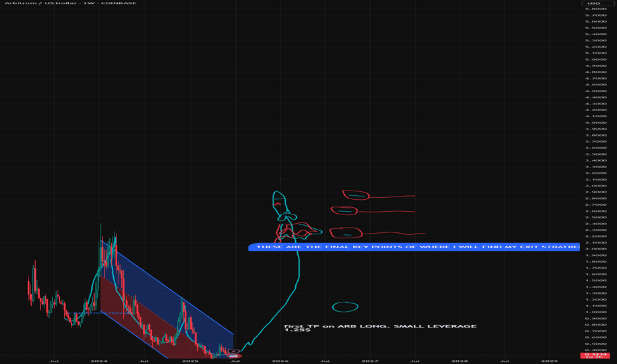617x364 pixels.
Task: Select the middle red circled target marker
Action: point(344,211)
